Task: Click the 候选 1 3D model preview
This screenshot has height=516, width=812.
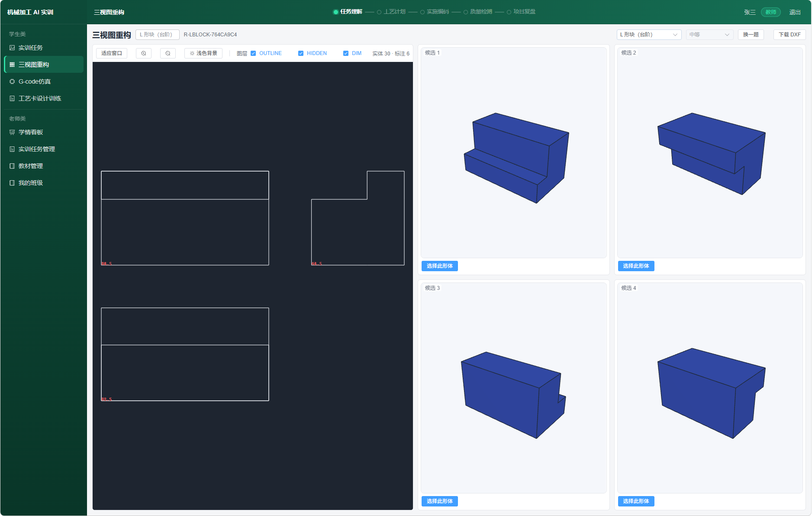Action: pyautogui.click(x=514, y=153)
